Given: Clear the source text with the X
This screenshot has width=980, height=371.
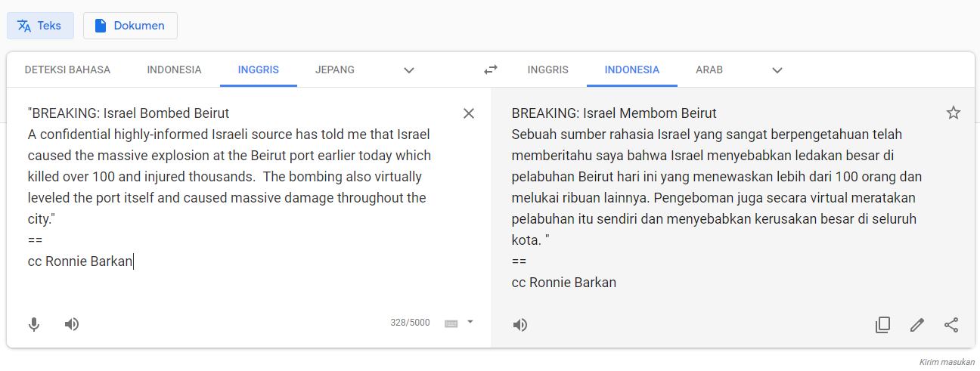Looking at the screenshot, I should (x=469, y=113).
